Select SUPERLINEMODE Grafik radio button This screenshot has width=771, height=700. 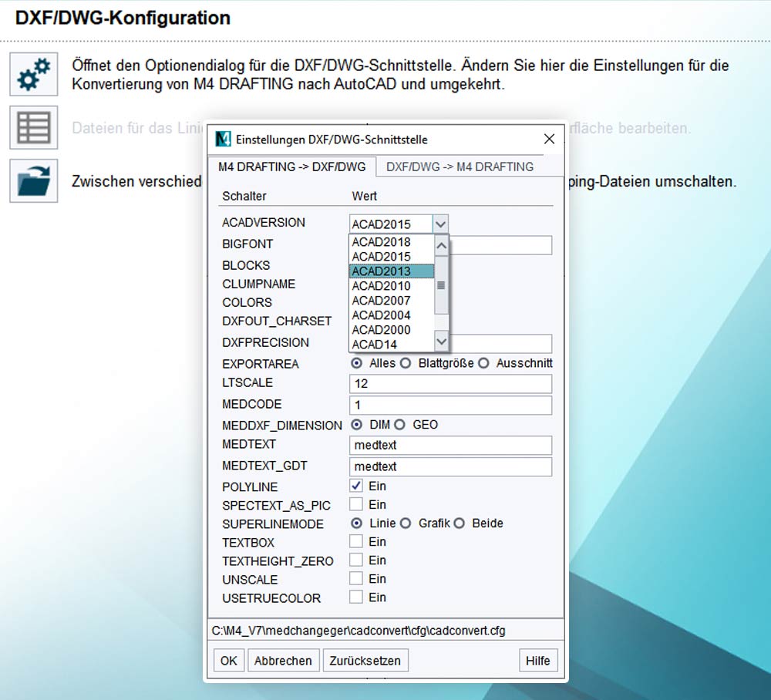406,523
